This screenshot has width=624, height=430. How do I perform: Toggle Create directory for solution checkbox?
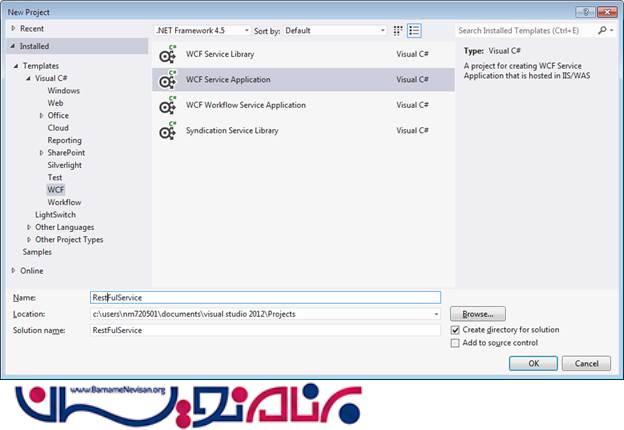(455, 330)
